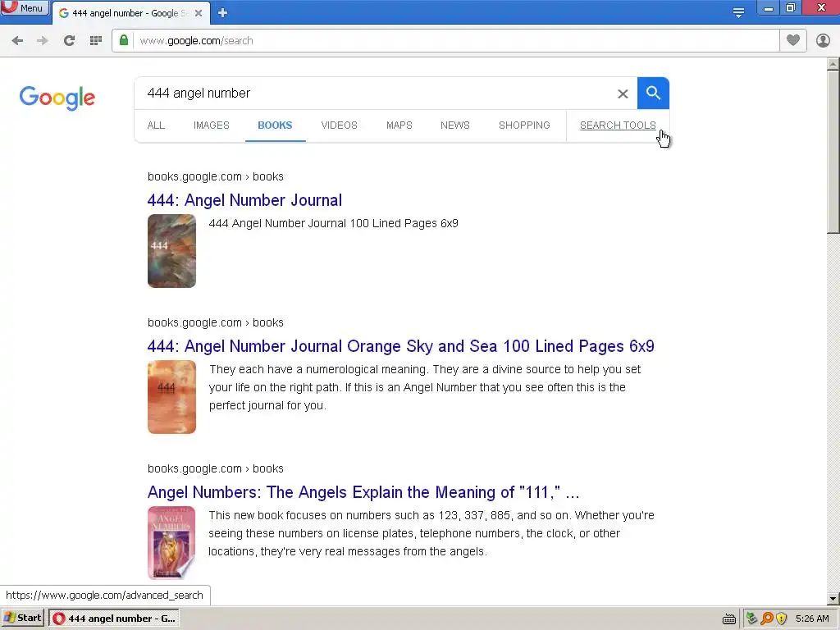840x630 pixels.
Task: Bookmark page with the heart icon
Action: [793, 40]
